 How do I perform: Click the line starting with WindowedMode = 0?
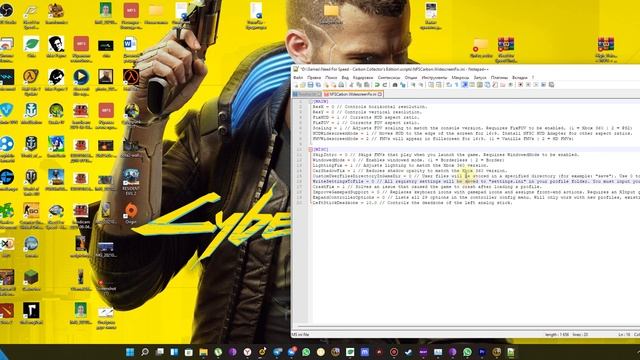tap(408, 160)
